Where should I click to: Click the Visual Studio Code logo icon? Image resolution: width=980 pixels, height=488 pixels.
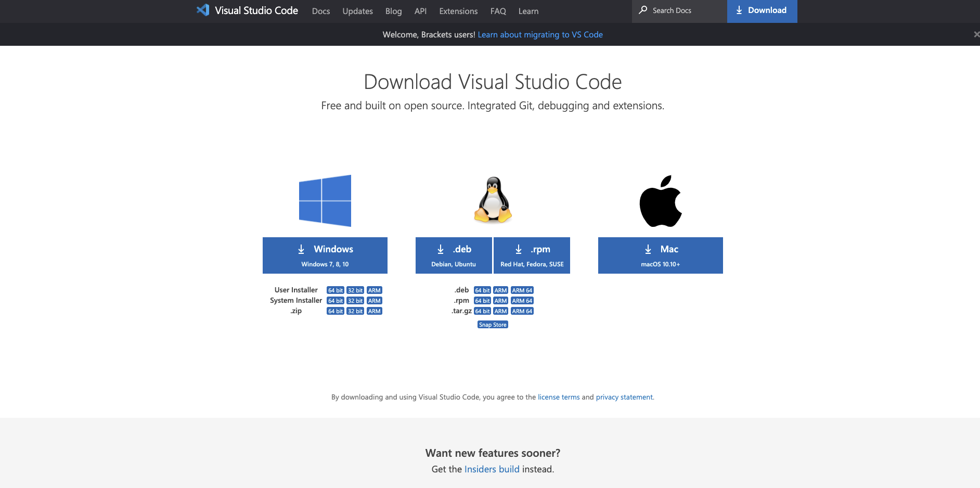pos(203,10)
